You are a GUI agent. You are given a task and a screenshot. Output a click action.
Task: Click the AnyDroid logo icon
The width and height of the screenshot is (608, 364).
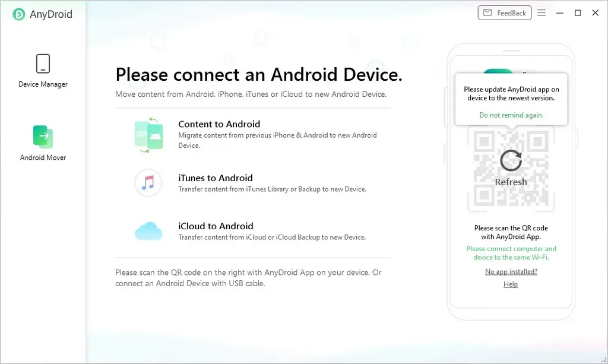pyautogui.click(x=18, y=14)
